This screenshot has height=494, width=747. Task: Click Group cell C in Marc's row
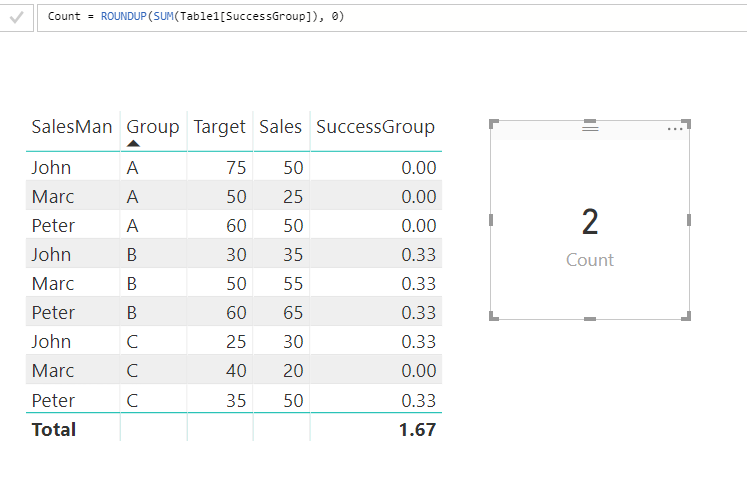[132, 371]
